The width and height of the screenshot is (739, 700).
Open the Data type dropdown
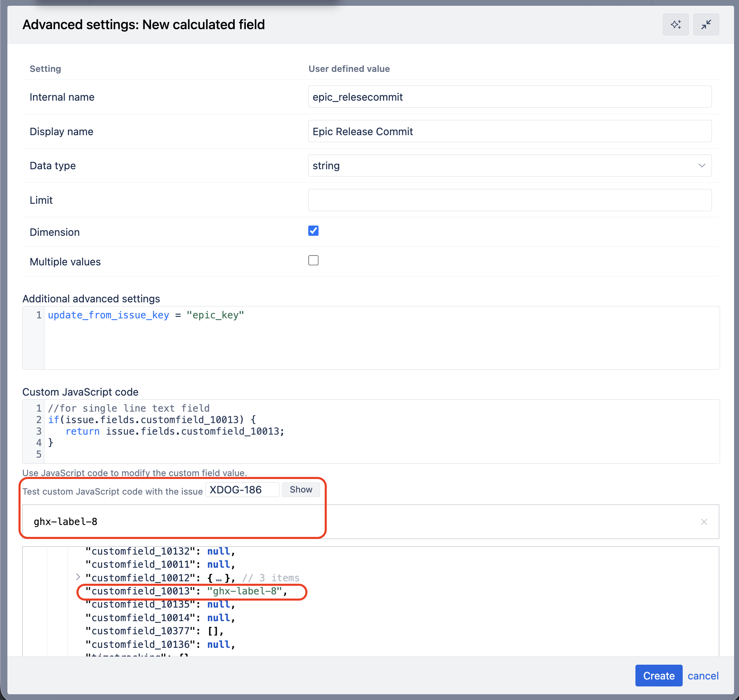(509, 166)
